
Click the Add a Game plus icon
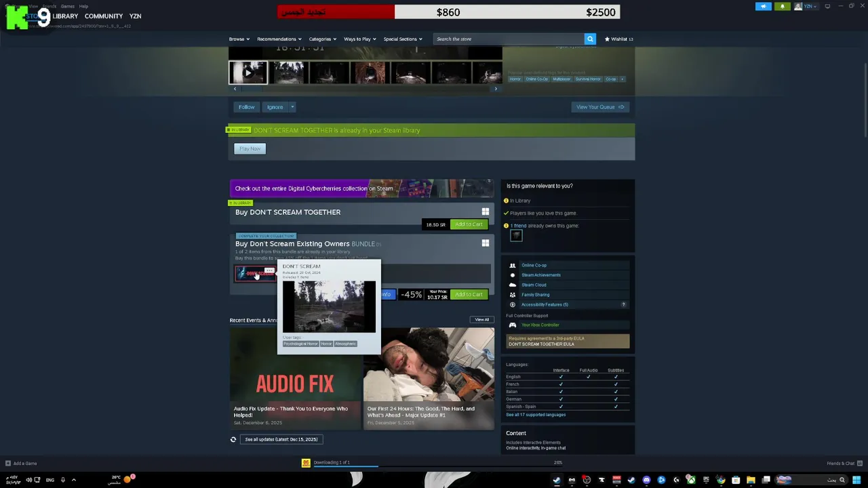point(8,464)
